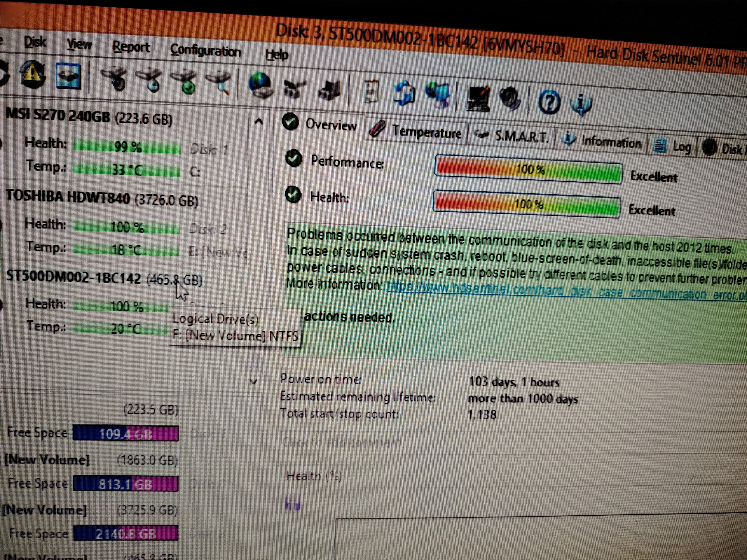Click the report document toolbar icon
This screenshot has width=747, height=560.
coord(371,91)
